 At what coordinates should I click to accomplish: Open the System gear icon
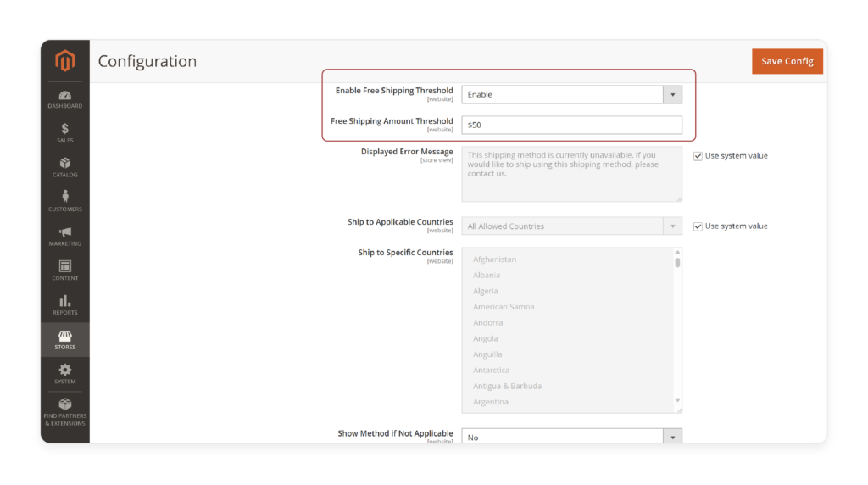click(65, 371)
